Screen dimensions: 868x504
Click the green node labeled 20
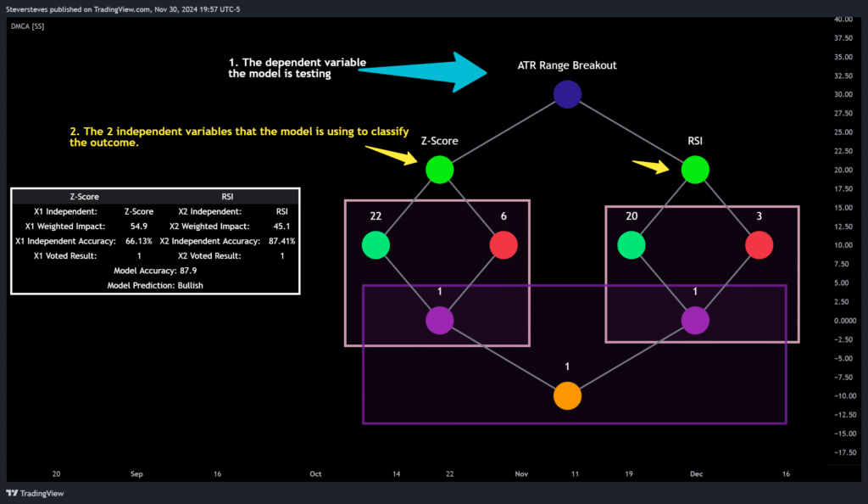pos(631,244)
